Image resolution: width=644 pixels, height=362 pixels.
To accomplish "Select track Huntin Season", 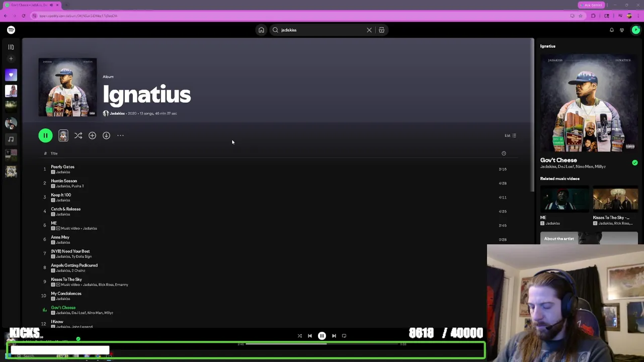I will coord(64,181).
